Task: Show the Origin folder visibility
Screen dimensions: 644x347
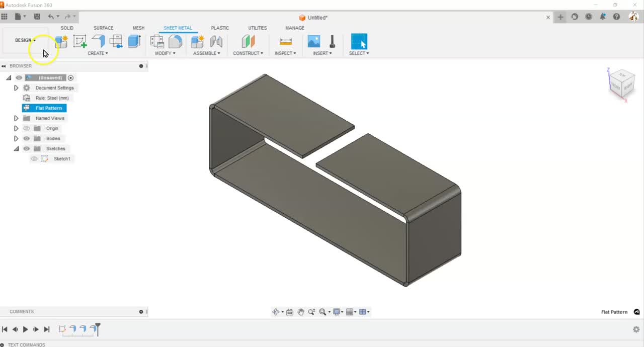Action: coord(27,128)
